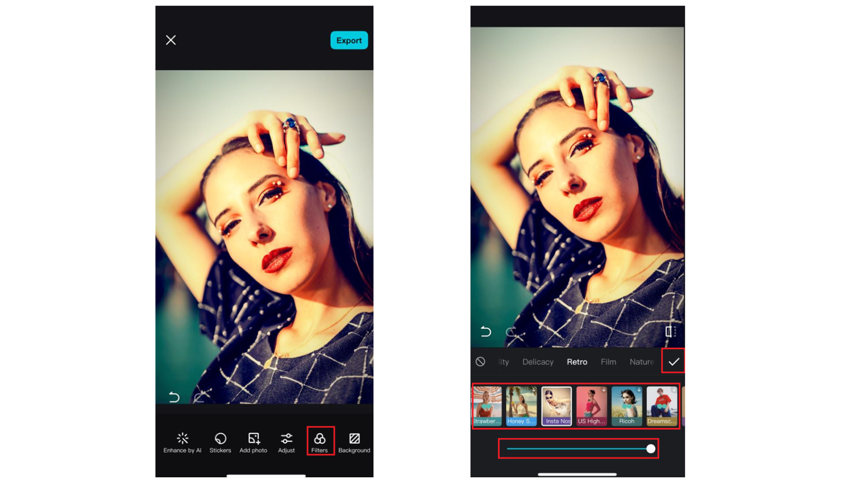The height and width of the screenshot is (483, 868).
Task: Tap the Export button
Action: tap(349, 40)
